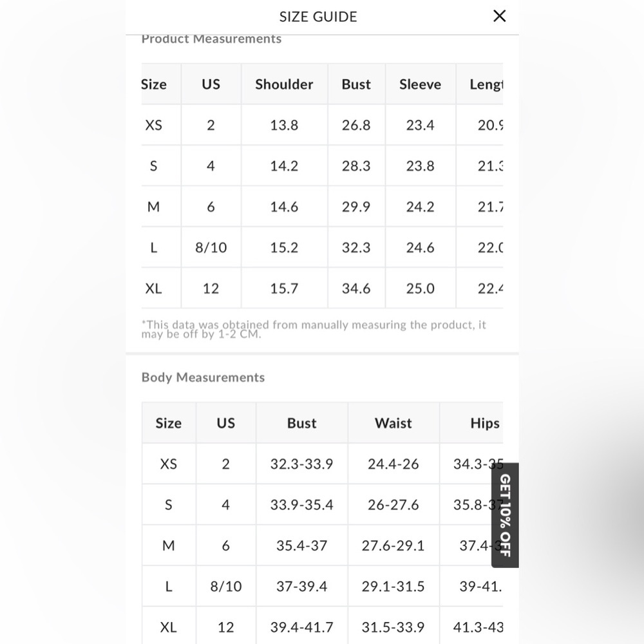The width and height of the screenshot is (644, 644).
Task: Select the Sleeve column header
Action: point(420,84)
